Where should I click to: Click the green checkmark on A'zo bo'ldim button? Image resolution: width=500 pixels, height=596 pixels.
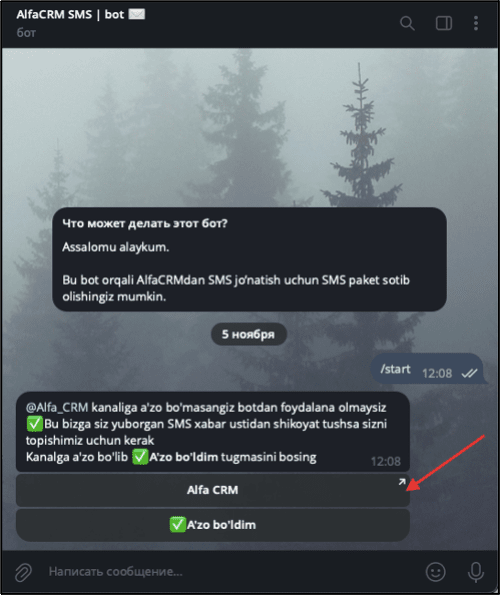pos(177,525)
